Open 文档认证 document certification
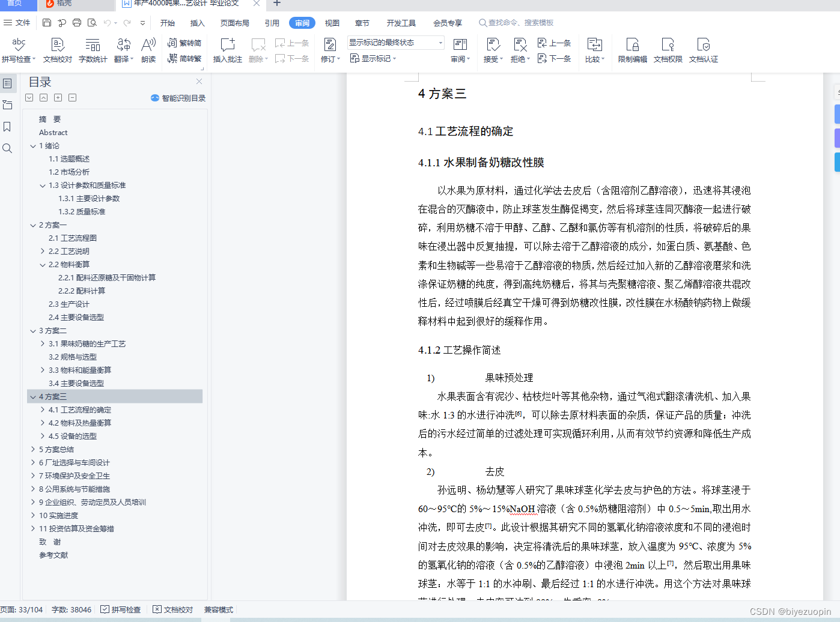This screenshot has width=840, height=622. 703,50
